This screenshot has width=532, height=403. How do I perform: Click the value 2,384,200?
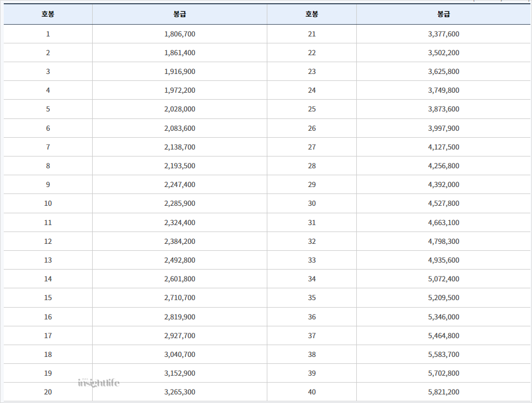click(179, 241)
